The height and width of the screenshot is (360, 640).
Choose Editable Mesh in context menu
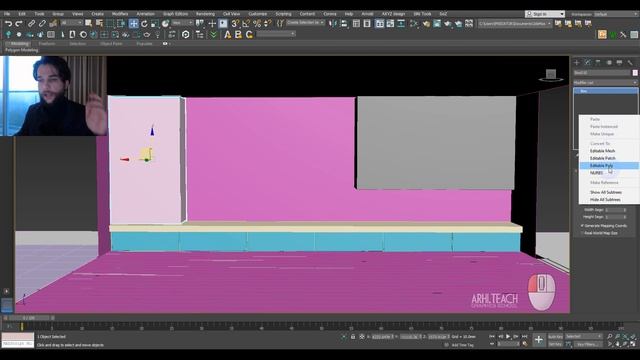click(609, 151)
